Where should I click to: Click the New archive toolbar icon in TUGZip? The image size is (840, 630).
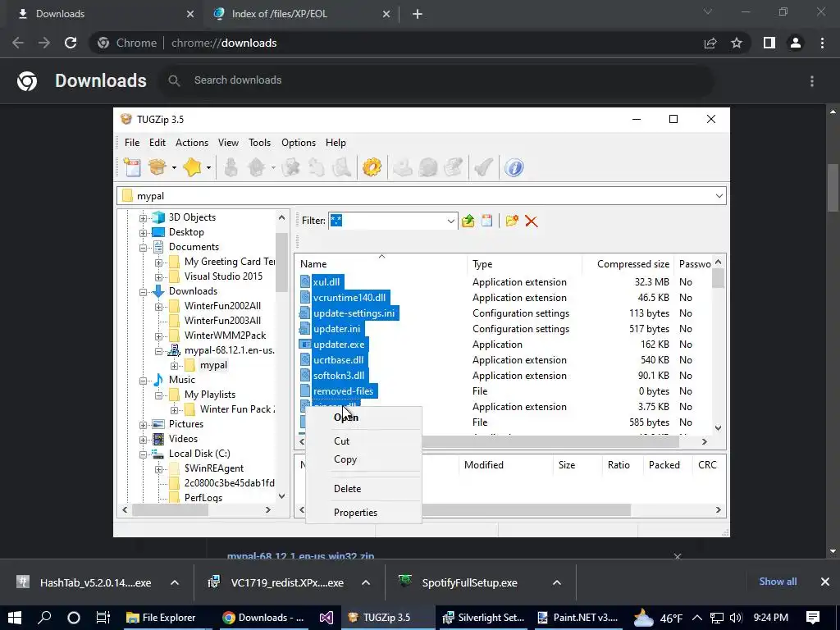(x=132, y=167)
